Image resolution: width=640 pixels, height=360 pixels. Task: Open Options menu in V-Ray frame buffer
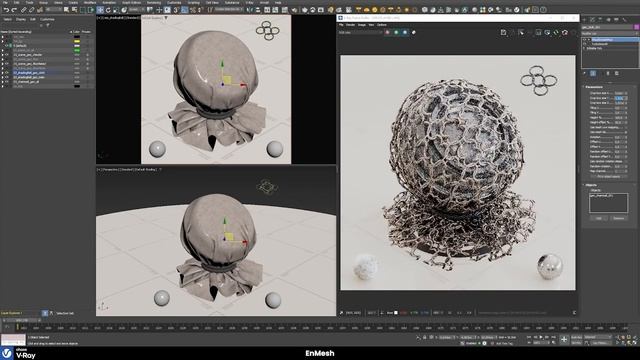coord(382,25)
